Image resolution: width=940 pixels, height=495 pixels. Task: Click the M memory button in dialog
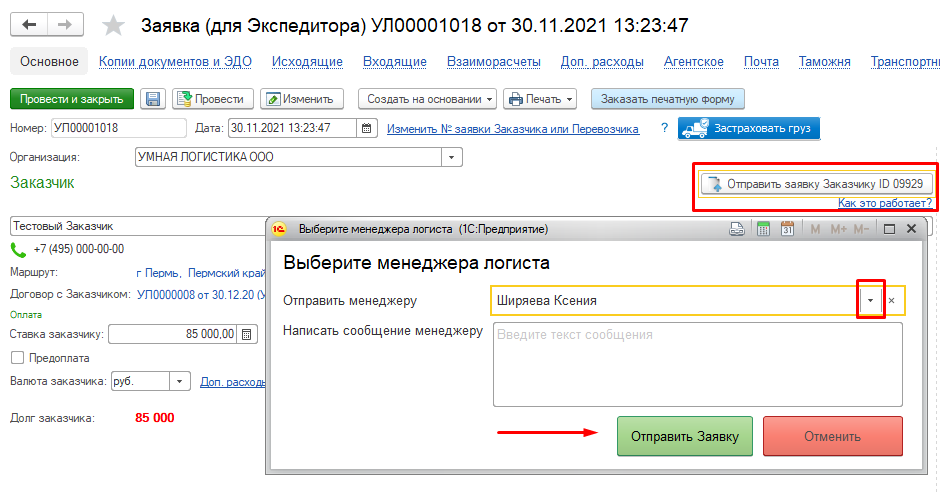pos(815,229)
